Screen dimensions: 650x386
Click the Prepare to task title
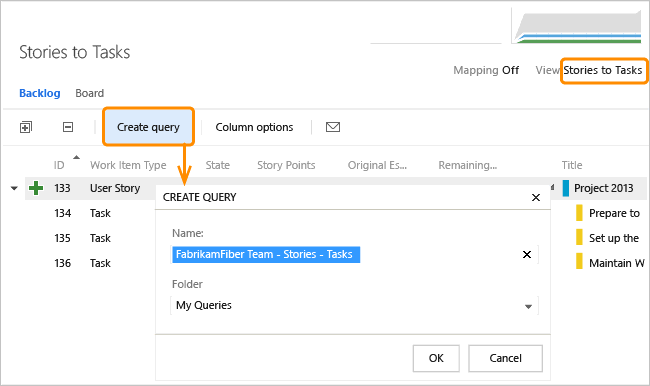[614, 213]
